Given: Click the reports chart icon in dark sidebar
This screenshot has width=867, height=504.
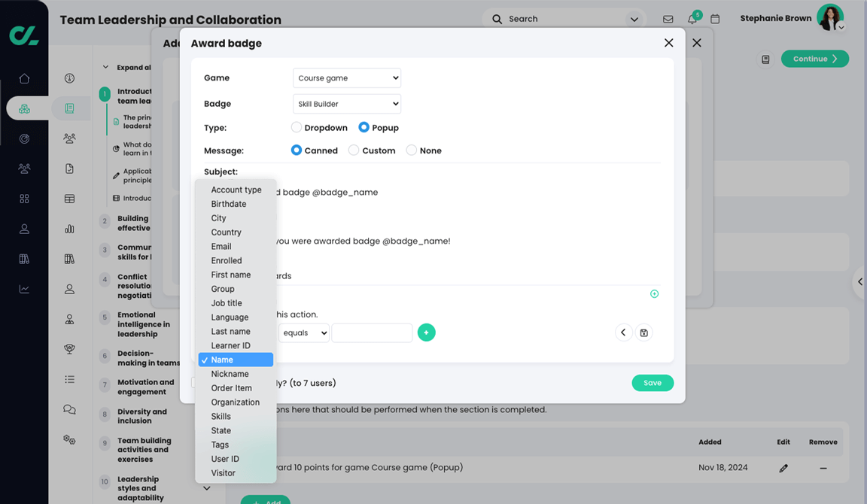Looking at the screenshot, I should pos(24,289).
